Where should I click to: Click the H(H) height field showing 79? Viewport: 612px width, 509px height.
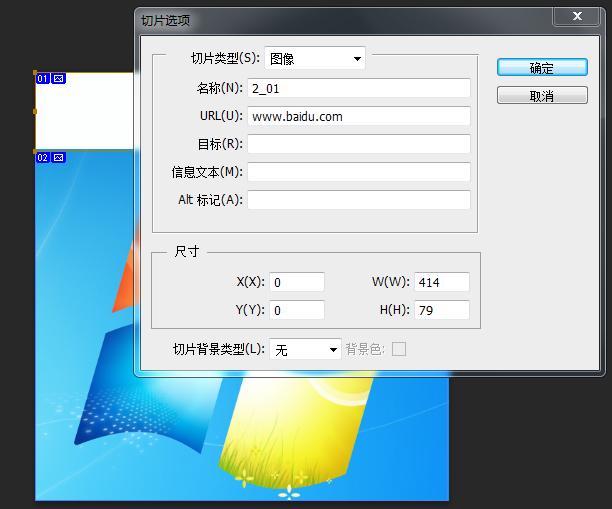442,310
